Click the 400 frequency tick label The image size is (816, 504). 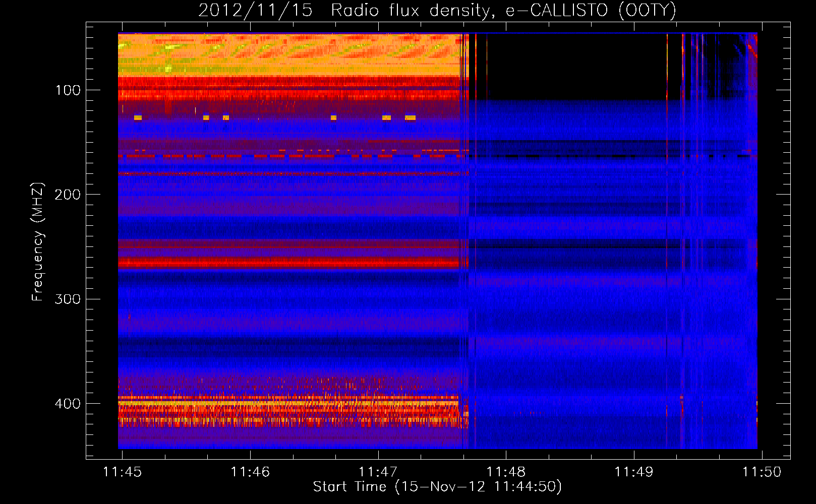(68, 404)
